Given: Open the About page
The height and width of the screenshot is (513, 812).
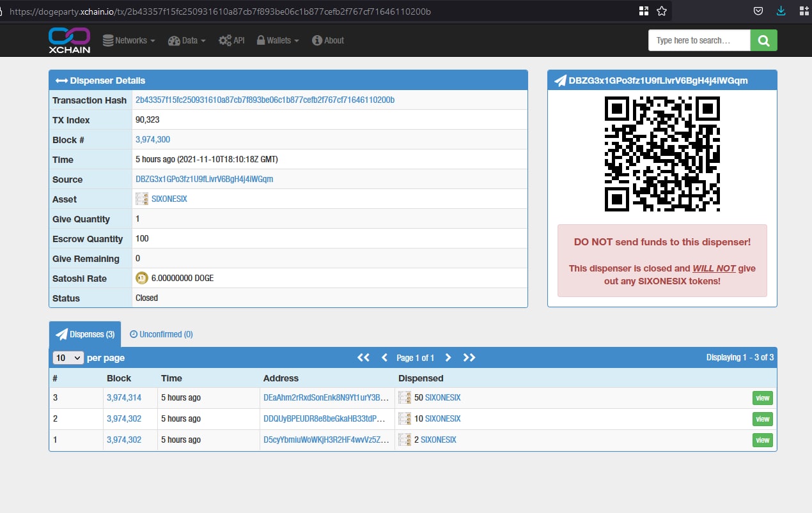Looking at the screenshot, I should point(328,40).
